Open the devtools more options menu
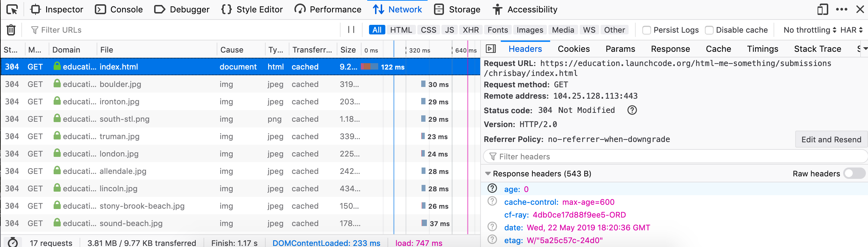The width and height of the screenshot is (868, 247). click(x=841, y=10)
